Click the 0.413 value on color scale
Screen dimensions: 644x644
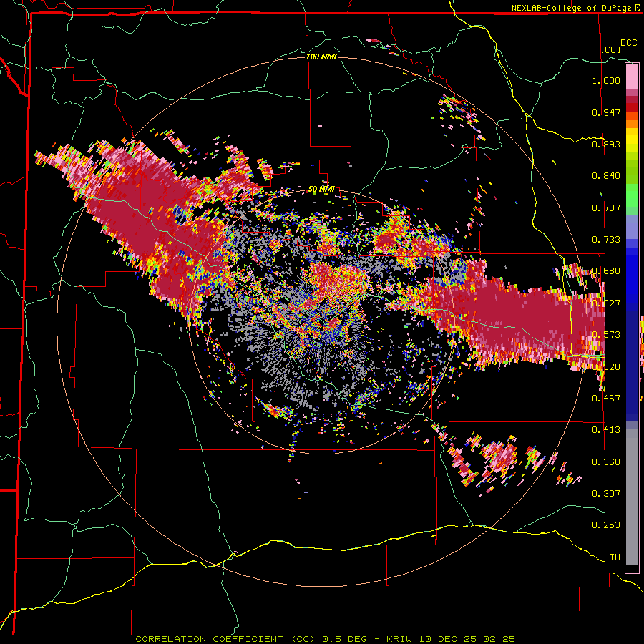606,430
